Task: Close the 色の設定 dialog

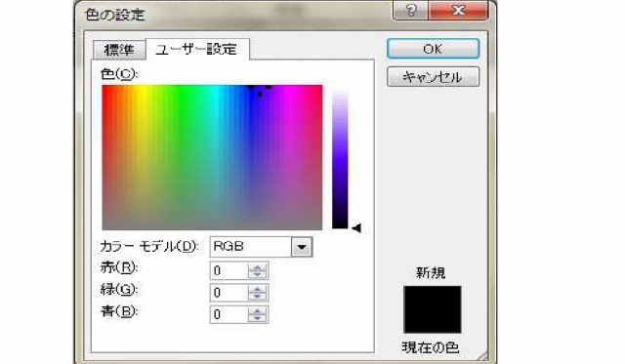Action: click(458, 10)
